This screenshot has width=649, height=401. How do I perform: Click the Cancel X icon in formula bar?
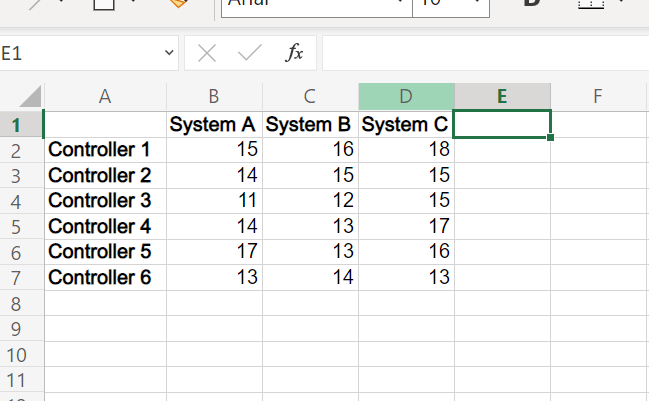tap(207, 53)
